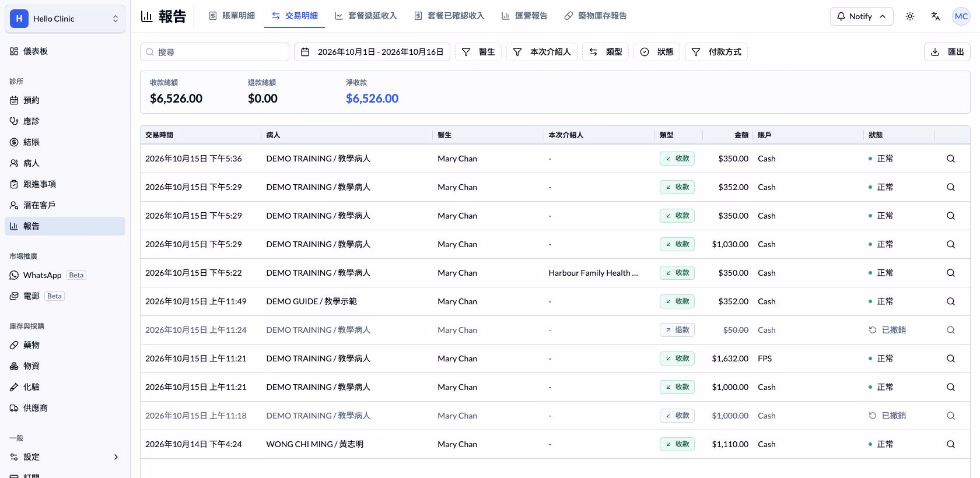The width and height of the screenshot is (980, 478).
Task: Open 藥物 medicines inventory in sidebar
Action: point(65,345)
